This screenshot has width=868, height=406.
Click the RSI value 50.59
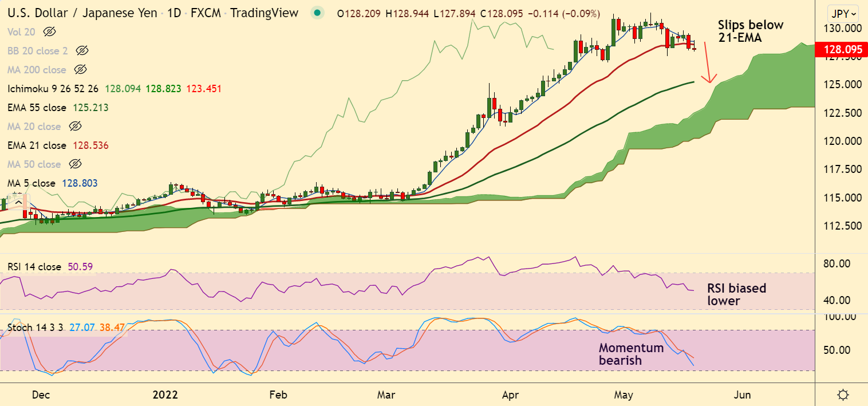[80, 266]
